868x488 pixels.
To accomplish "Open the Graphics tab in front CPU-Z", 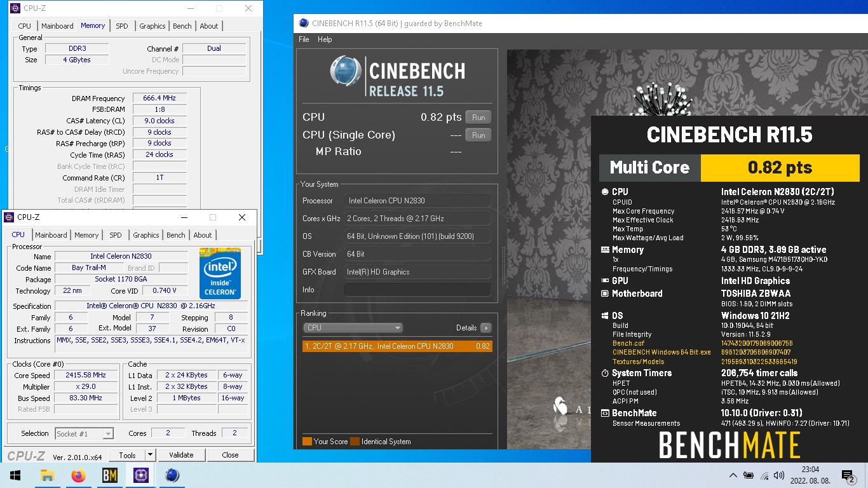I will coord(146,235).
